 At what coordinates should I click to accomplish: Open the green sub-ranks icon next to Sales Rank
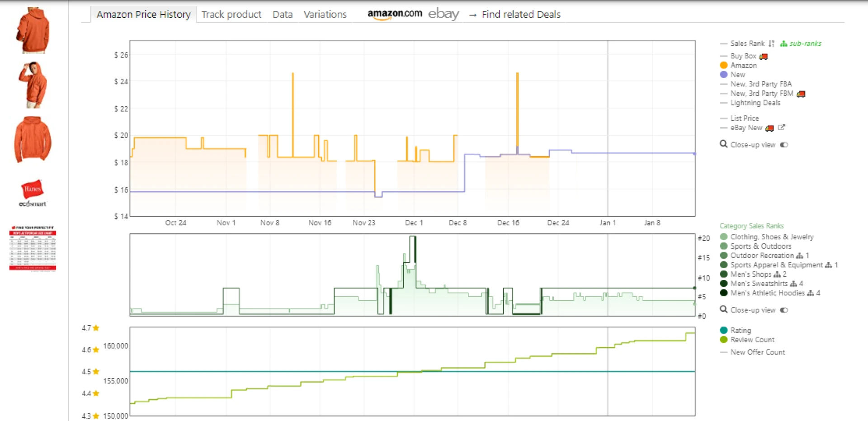pos(783,44)
